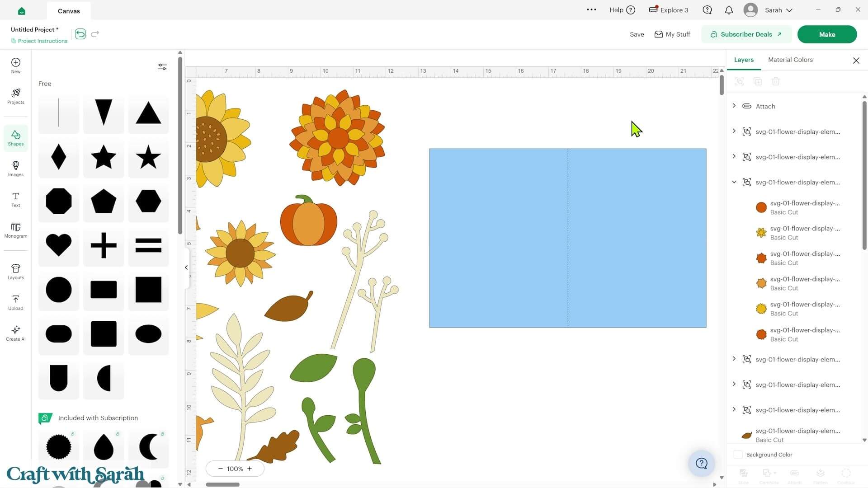Collapse the expanded svg-01-flower-display group
This screenshot has width=868, height=488.
click(734, 182)
